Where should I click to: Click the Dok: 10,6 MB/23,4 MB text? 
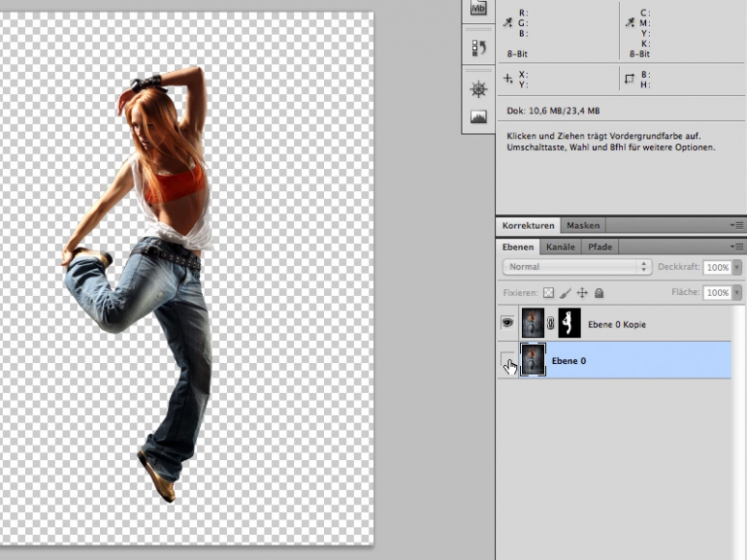(x=553, y=111)
